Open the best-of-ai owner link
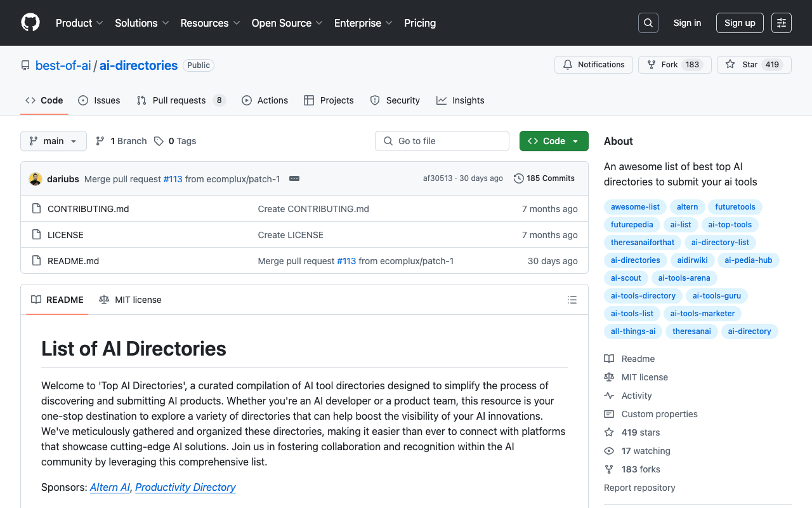Viewport: 812px width, 508px height. pyautogui.click(x=63, y=65)
